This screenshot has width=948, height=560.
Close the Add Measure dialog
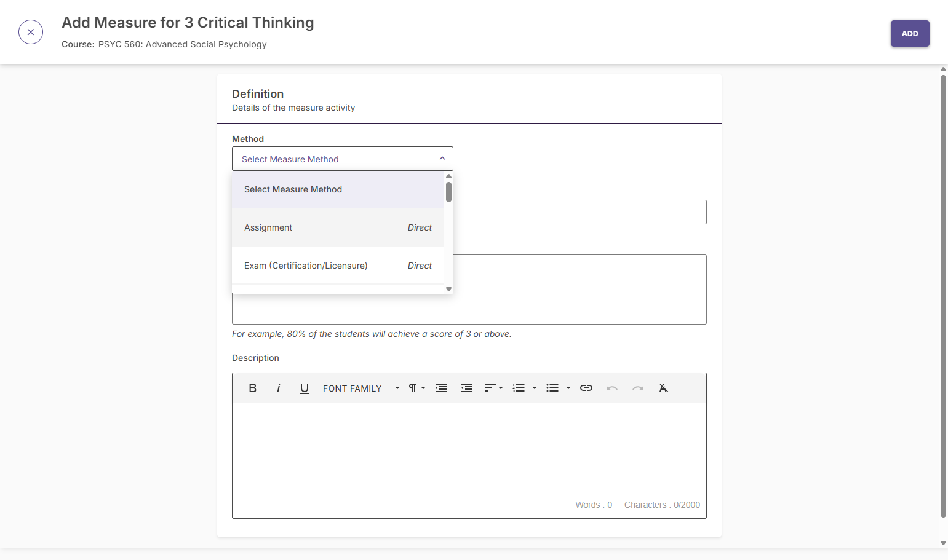tap(31, 32)
